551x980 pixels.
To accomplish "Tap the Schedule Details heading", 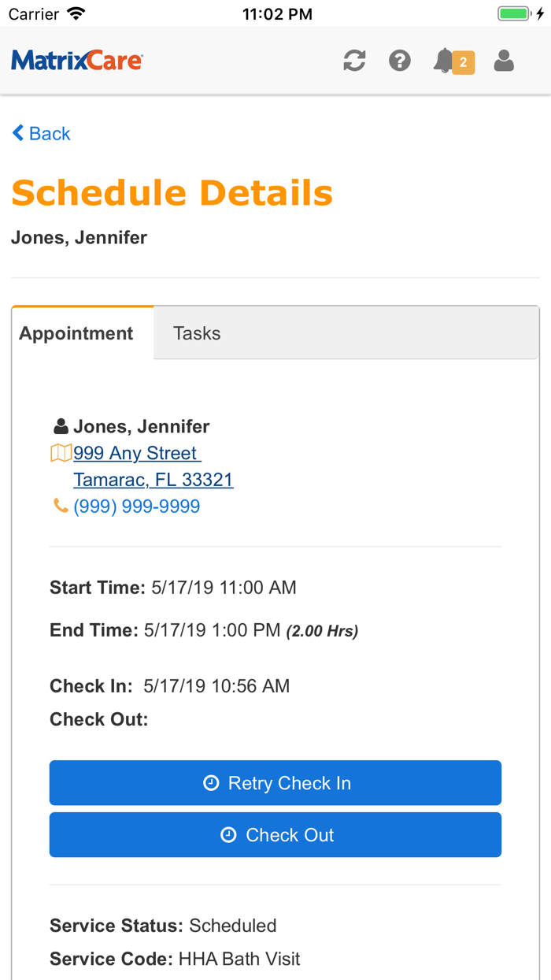I will (172, 193).
